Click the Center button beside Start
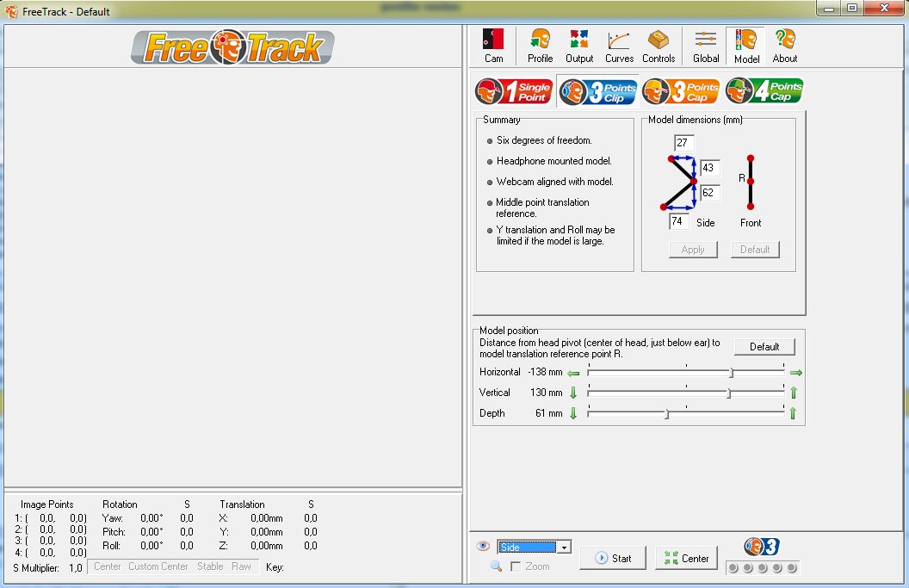Screen dimensions: 909x588 pos(686,559)
